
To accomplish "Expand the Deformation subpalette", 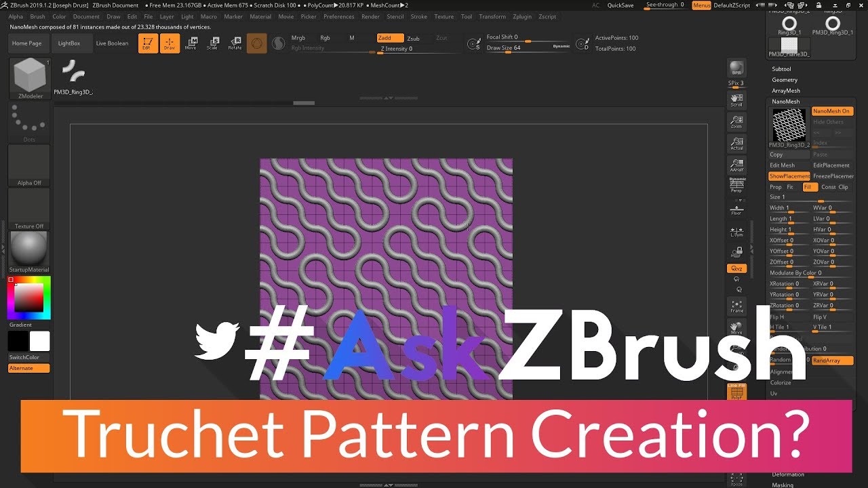I will pyautogui.click(x=788, y=474).
